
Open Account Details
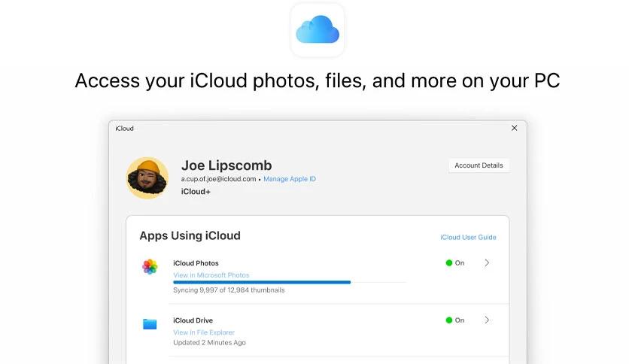(x=479, y=165)
